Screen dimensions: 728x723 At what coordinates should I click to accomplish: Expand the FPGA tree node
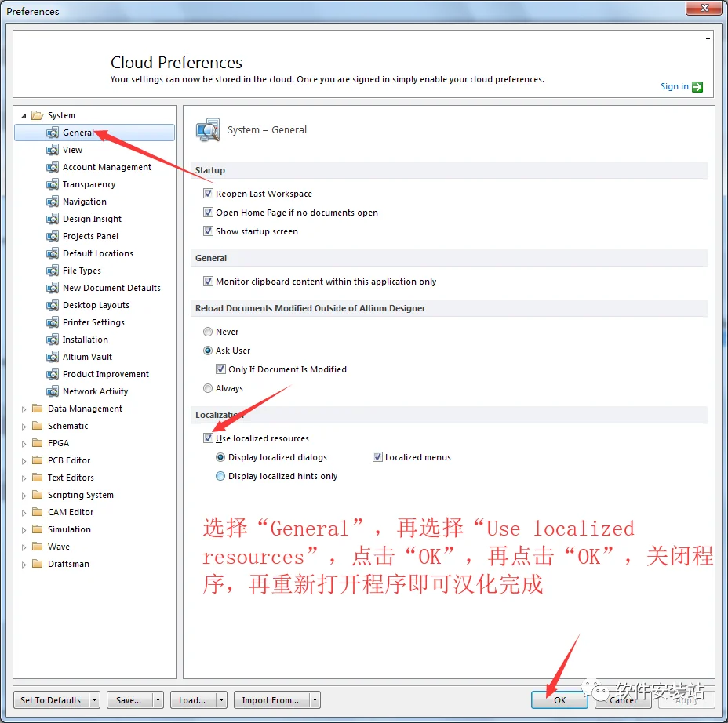coord(24,444)
